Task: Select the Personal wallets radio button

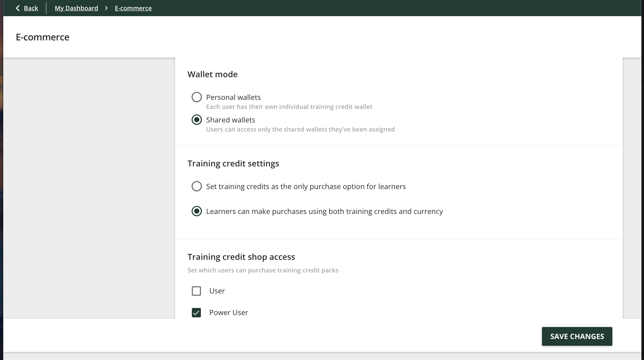Action: pyautogui.click(x=197, y=97)
